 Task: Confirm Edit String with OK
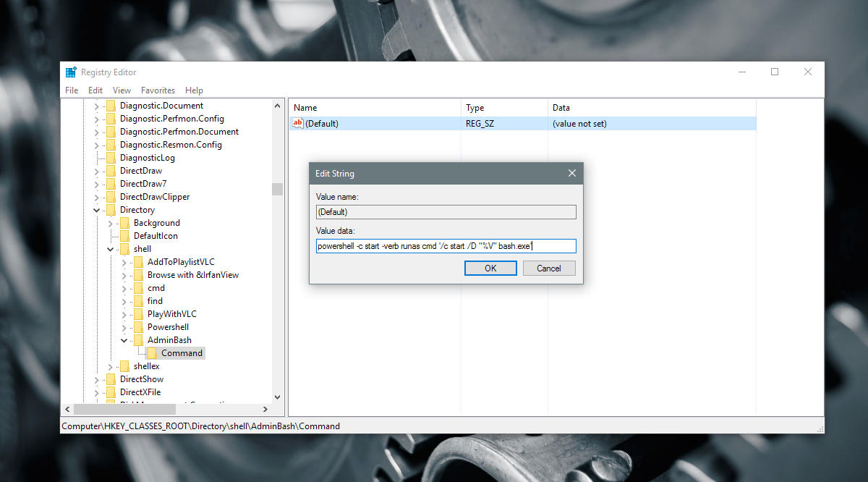pos(490,269)
